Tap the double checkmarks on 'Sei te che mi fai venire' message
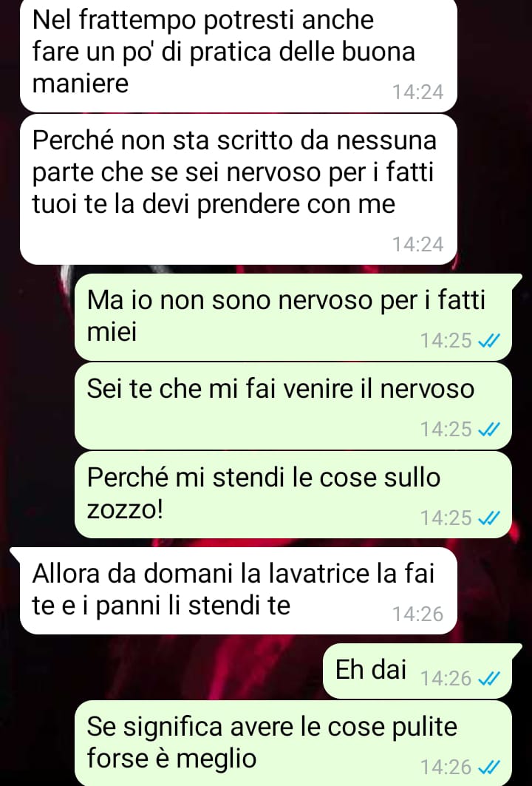Screen dimensions: 532x786 click(489, 430)
